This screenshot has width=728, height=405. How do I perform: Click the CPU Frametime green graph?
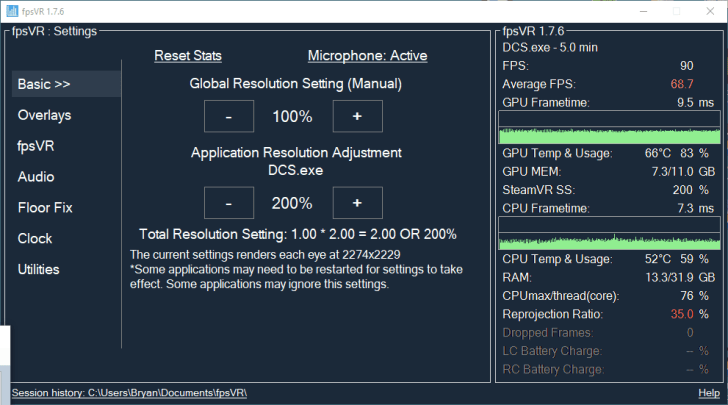(609, 234)
